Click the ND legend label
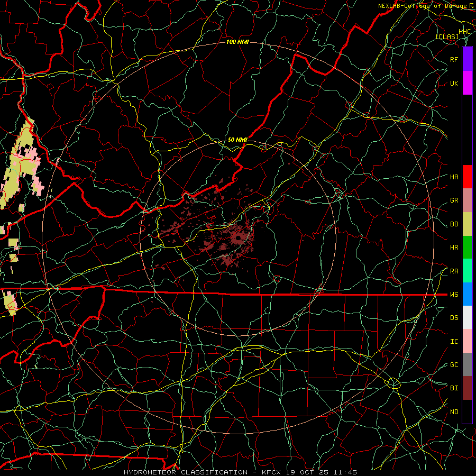The height and width of the screenshot is (476, 476). (x=454, y=412)
